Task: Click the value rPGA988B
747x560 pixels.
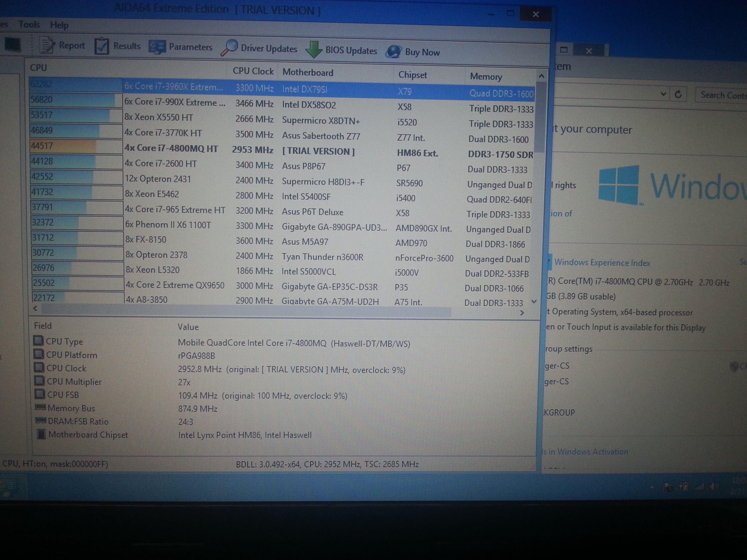Action: pyautogui.click(x=196, y=356)
